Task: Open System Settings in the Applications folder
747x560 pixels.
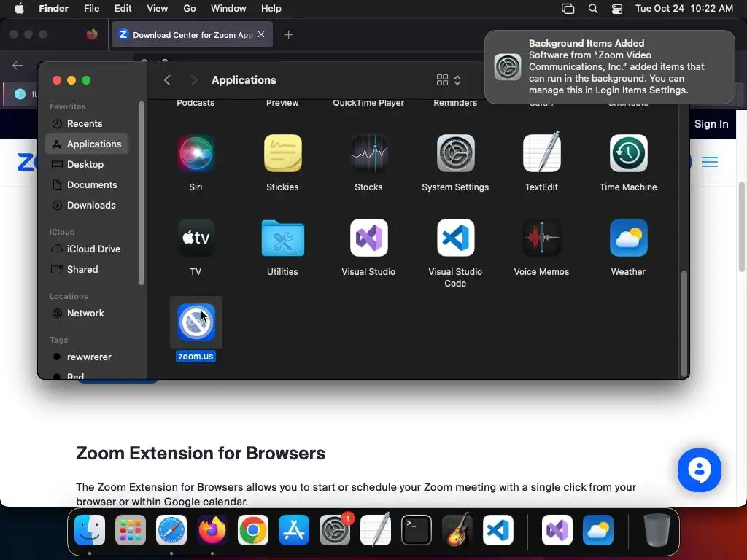Action: click(x=455, y=153)
